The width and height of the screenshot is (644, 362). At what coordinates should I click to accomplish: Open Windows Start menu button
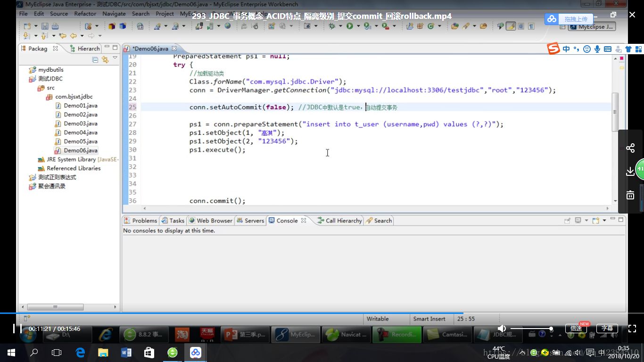pos(11,353)
